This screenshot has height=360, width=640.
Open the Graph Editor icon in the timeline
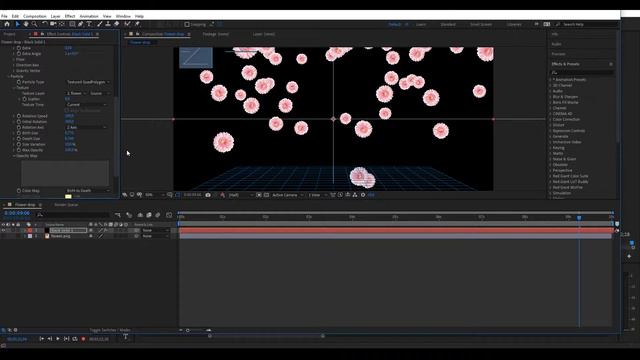[x=169, y=215]
